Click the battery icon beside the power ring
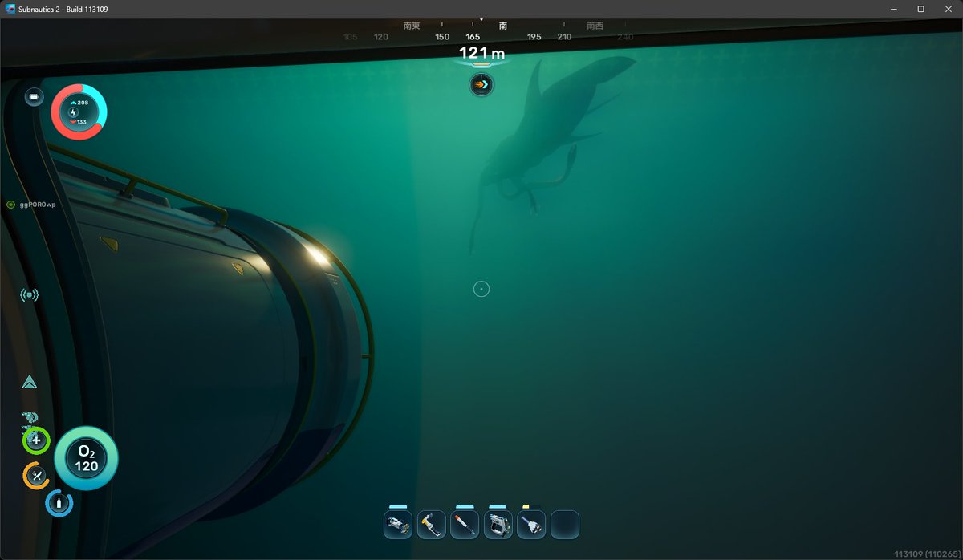 (x=35, y=97)
